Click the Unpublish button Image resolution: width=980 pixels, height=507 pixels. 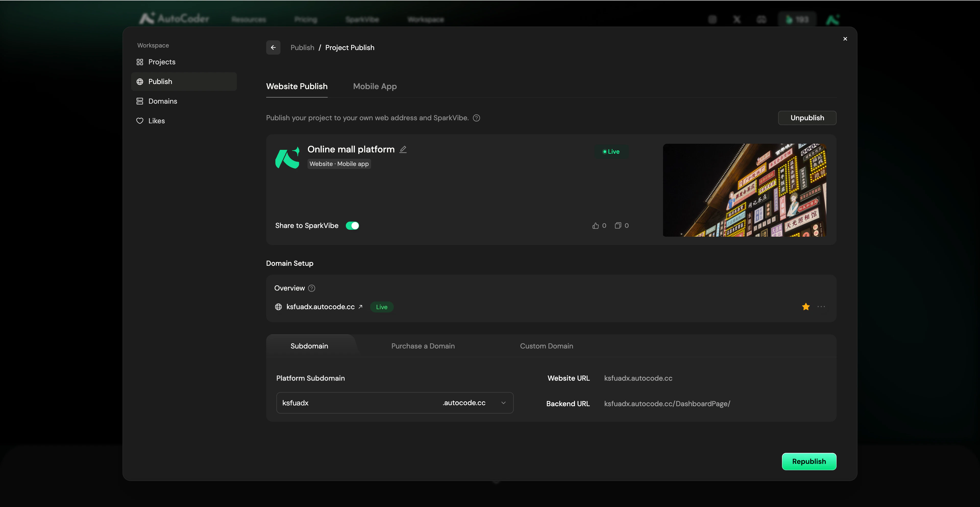[807, 118]
